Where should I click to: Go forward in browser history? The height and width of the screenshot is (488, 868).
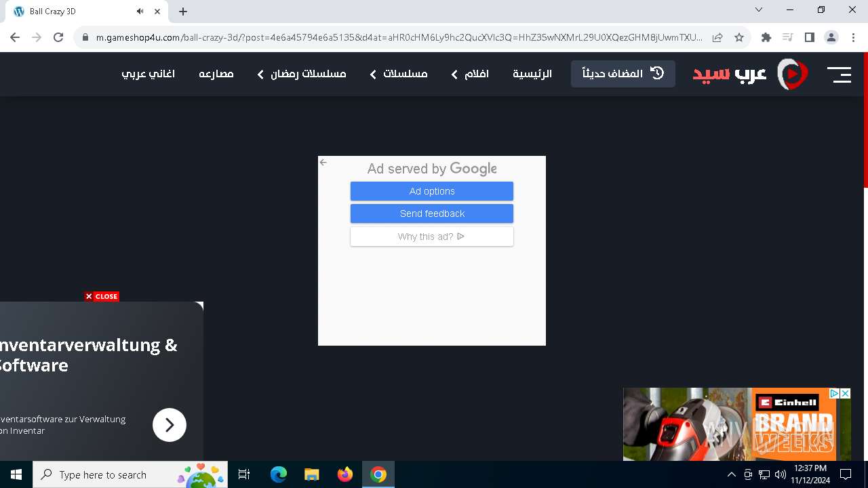coord(37,37)
